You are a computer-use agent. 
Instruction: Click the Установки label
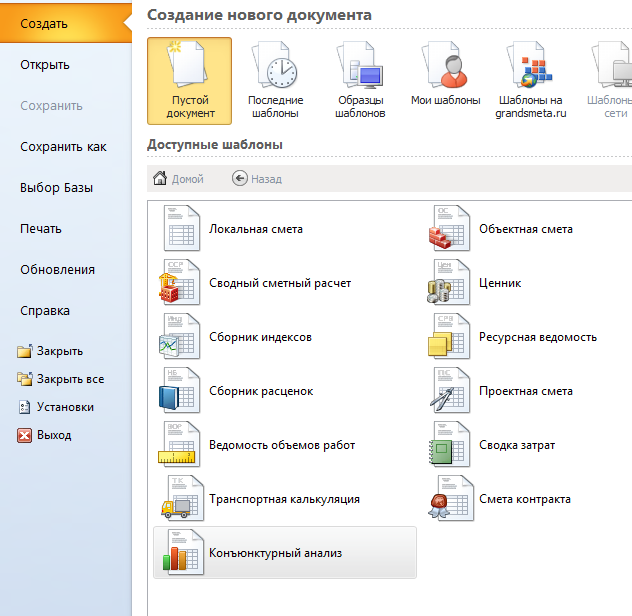click(x=65, y=407)
